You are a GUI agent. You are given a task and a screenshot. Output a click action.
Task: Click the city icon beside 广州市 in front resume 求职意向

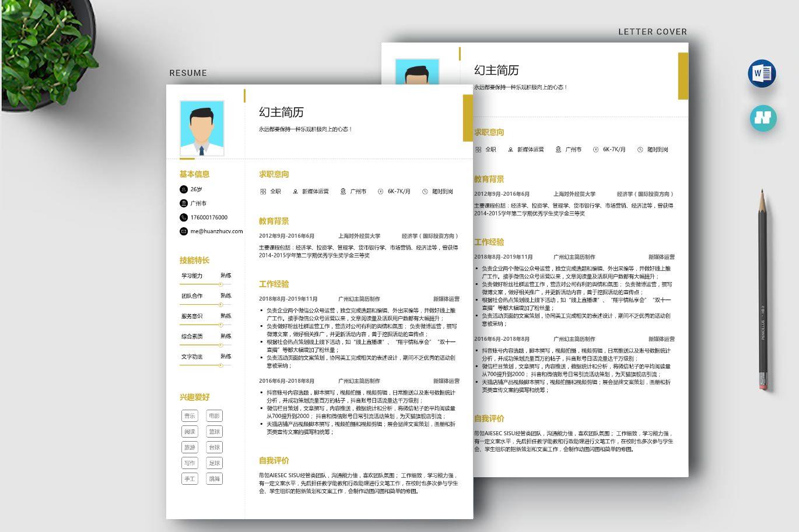[343, 192]
